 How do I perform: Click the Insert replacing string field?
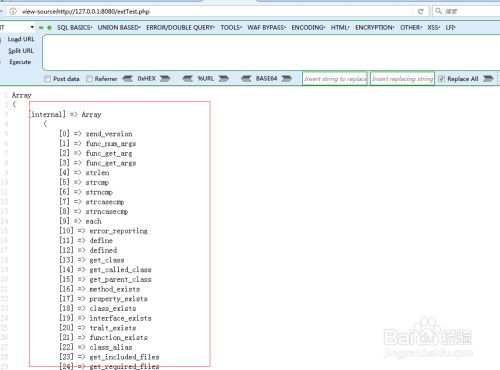pos(402,79)
